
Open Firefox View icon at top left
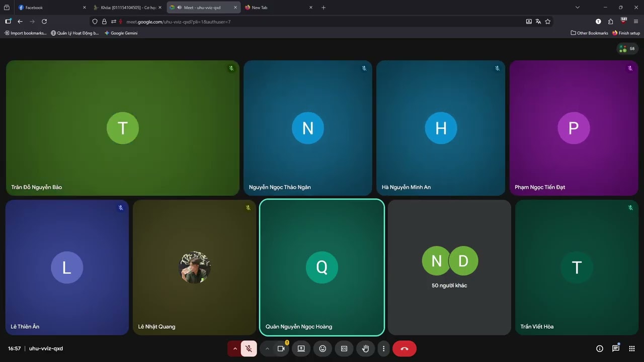[x=7, y=8]
